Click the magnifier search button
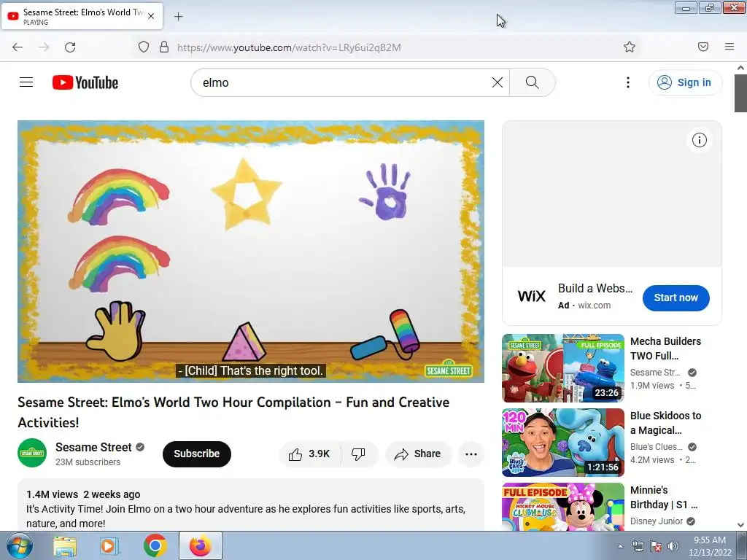The width and height of the screenshot is (747, 560). [x=532, y=82]
